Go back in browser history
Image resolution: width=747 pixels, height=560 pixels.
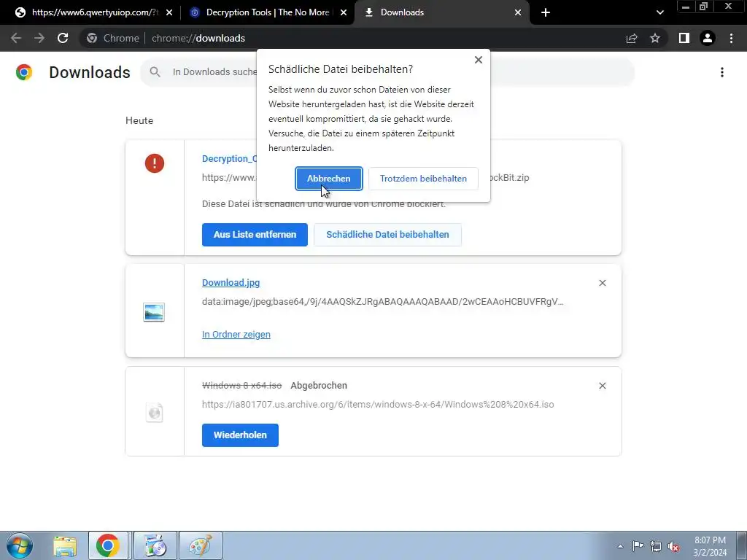pyautogui.click(x=16, y=38)
